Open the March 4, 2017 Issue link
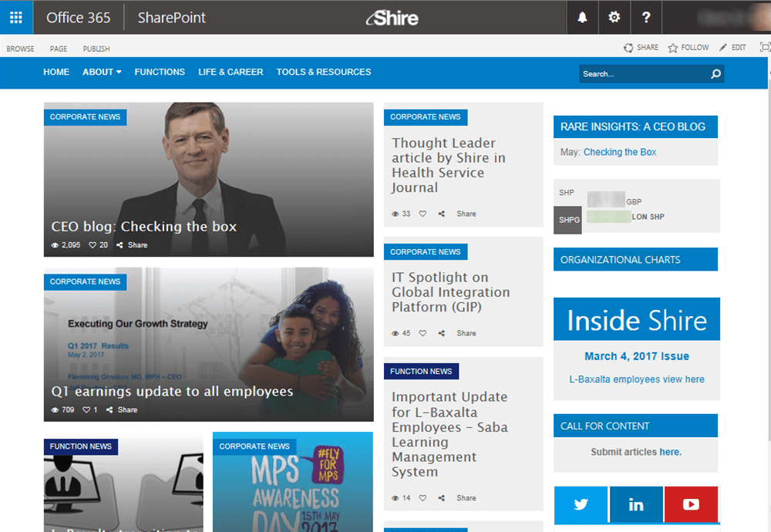Screen dimensions: 771x532 tap(637, 356)
